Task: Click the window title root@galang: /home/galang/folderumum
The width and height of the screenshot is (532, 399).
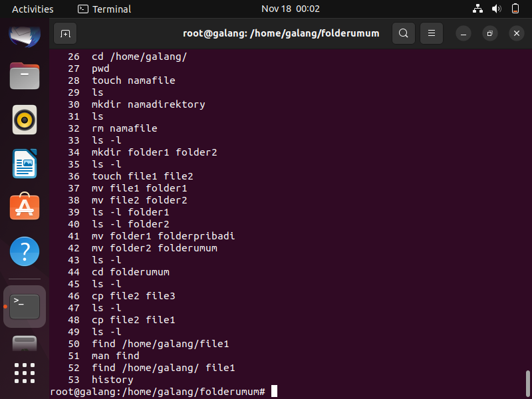Action: [281, 33]
